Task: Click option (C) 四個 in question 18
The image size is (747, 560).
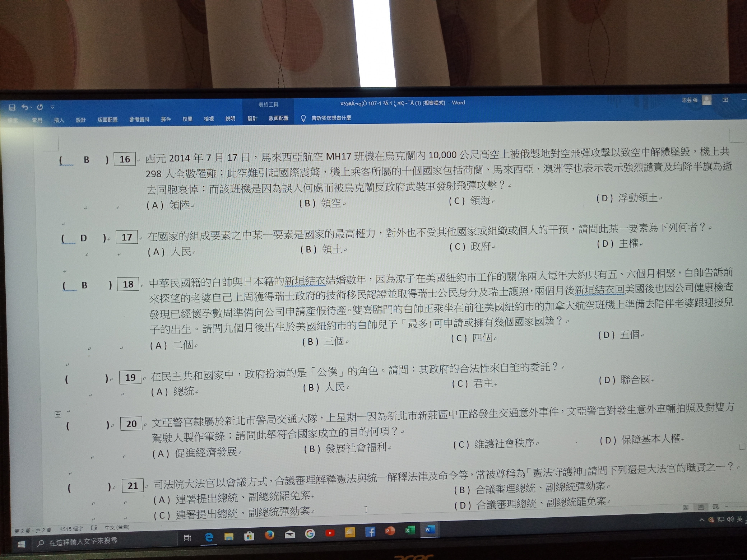Action: pyautogui.click(x=472, y=338)
